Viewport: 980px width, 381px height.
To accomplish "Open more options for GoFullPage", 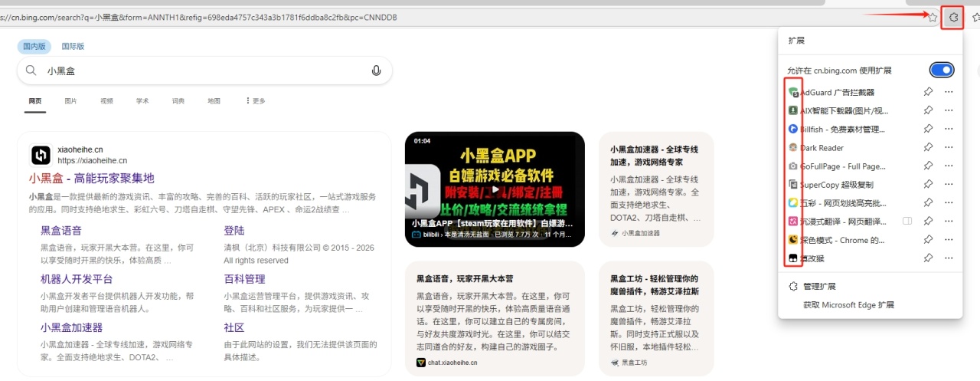I will point(949,166).
